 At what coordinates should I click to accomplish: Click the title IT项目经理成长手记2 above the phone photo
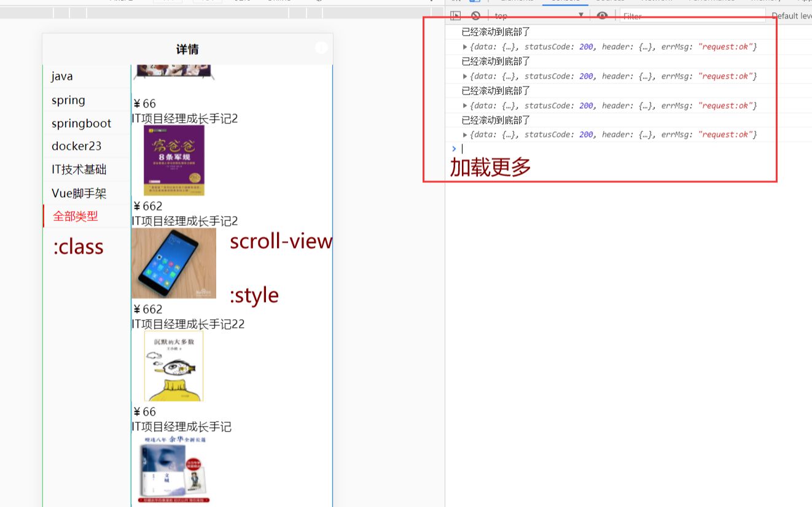184,220
